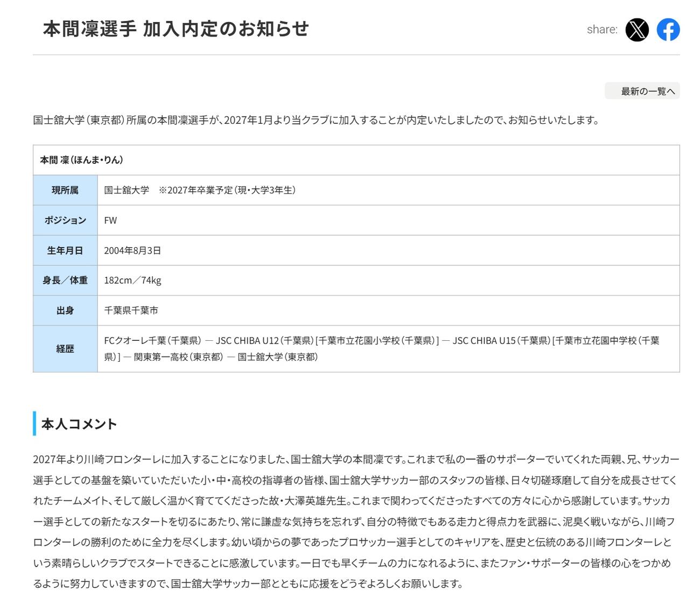This screenshot has width=700, height=610.
Task: Click the FW position value
Action: 110,220
